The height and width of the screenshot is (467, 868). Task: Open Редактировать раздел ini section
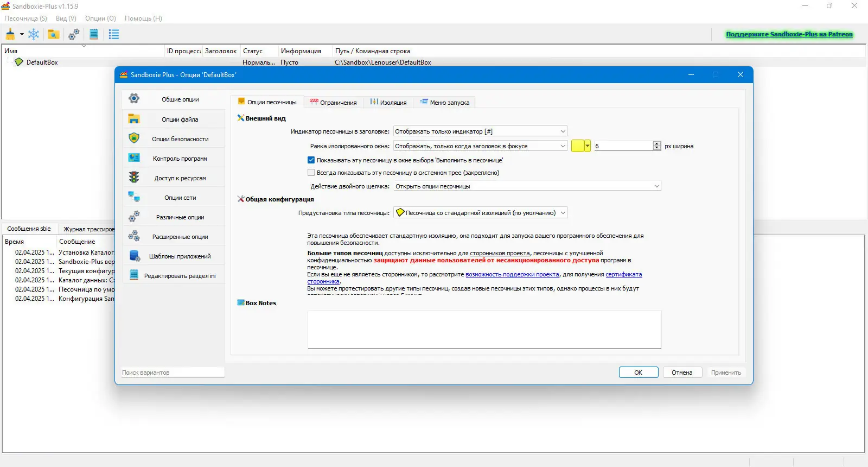click(x=174, y=275)
